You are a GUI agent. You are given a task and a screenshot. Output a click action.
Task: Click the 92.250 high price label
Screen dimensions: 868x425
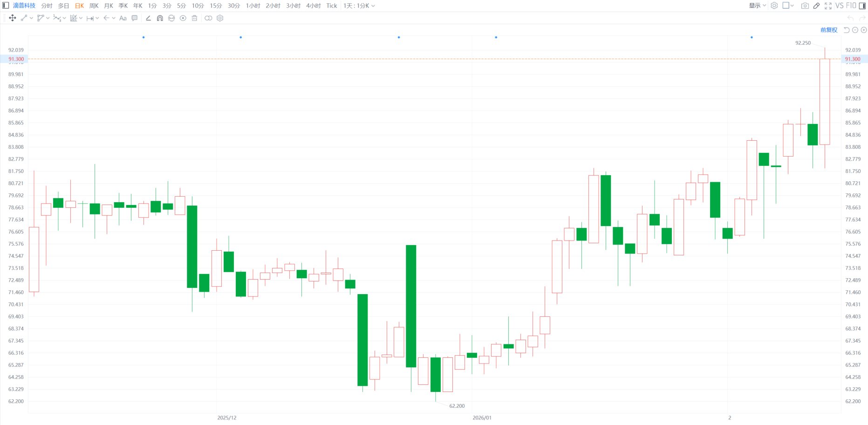pyautogui.click(x=803, y=43)
